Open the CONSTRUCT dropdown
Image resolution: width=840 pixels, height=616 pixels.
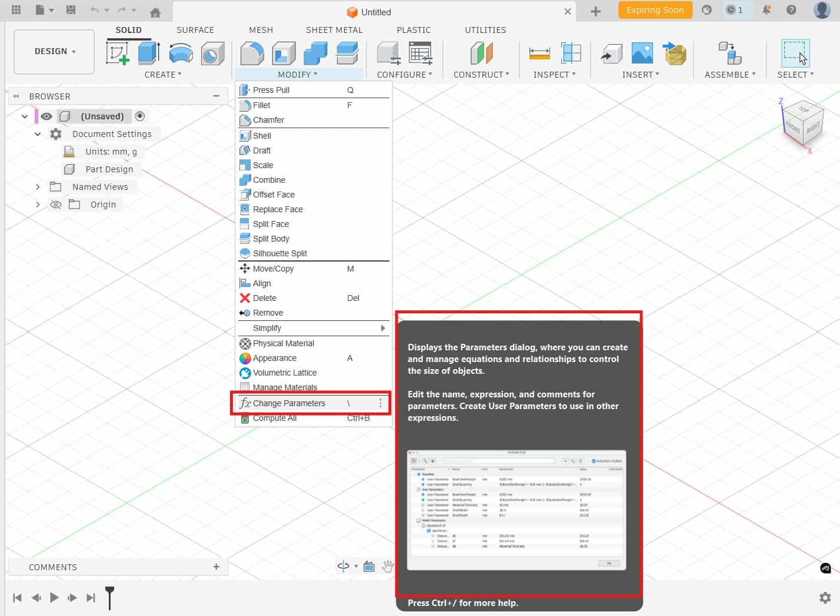click(x=481, y=75)
